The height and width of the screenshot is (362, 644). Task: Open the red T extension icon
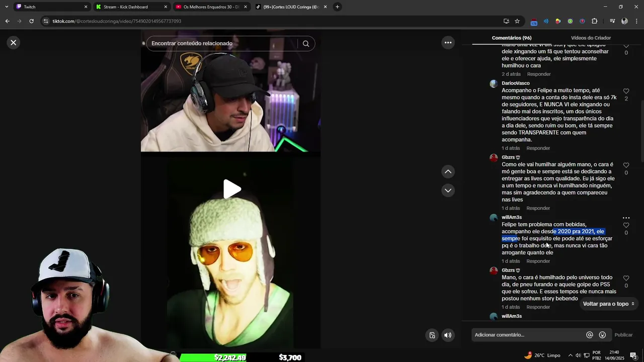[x=582, y=21]
